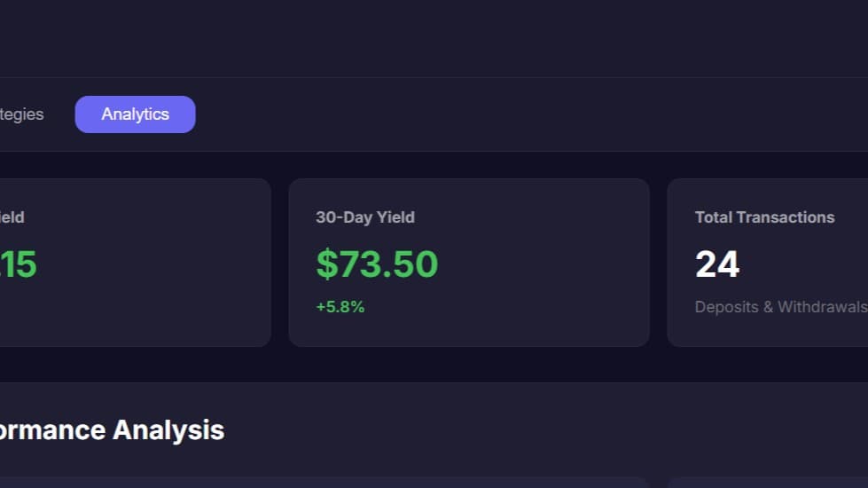
Task: Select the 24 transactions count
Action: [717, 264]
